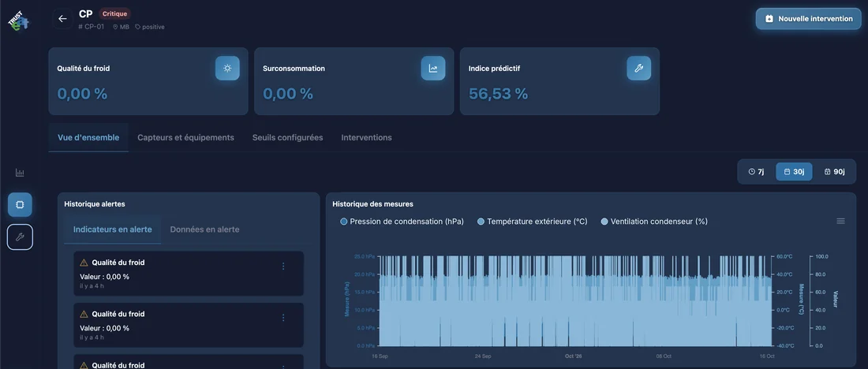Open three-dot menu of second Qualité du froid alert

pos(283,318)
